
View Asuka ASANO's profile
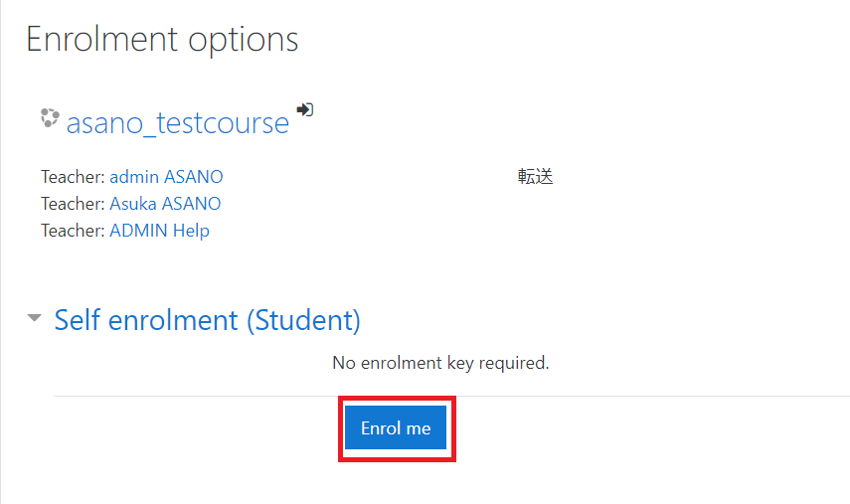coord(165,204)
